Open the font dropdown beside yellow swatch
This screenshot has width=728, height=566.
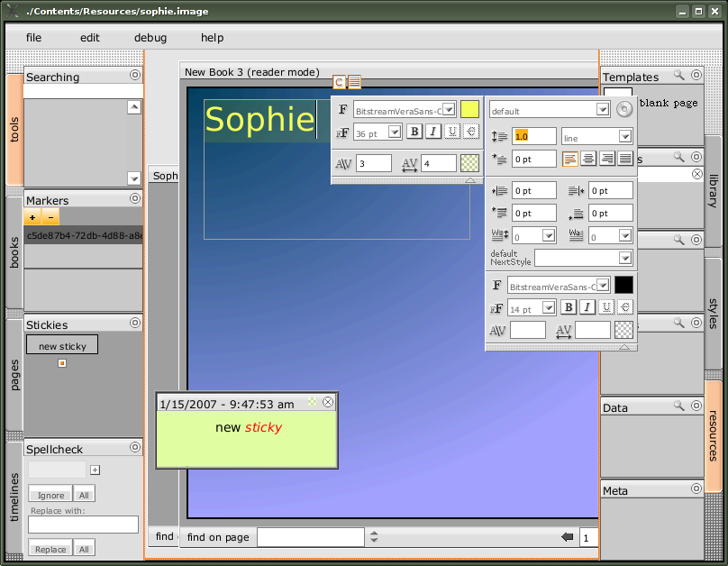[x=449, y=110]
